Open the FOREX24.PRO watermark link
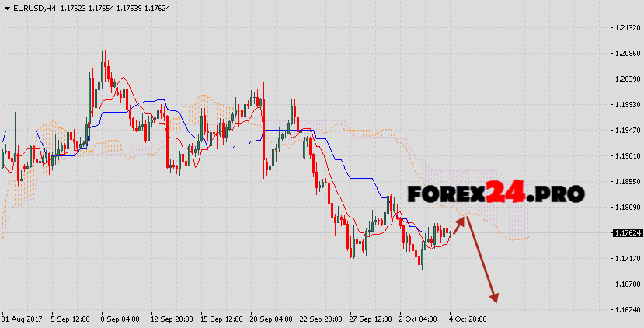 click(495, 194)
